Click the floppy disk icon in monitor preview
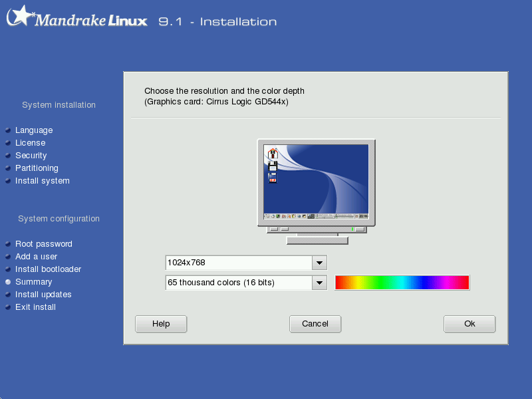532x399 pixels. click(x=273, y=166)
